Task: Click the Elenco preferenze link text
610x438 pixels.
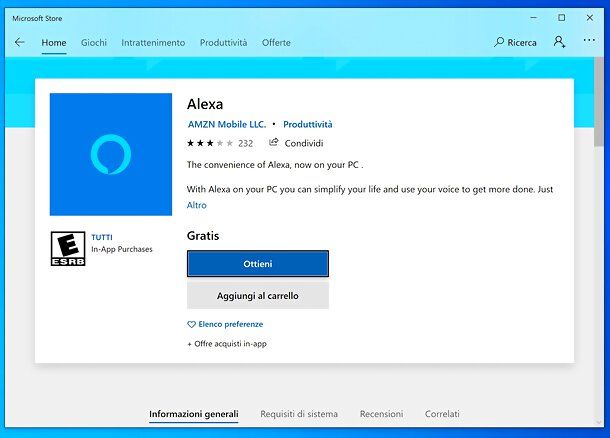Action: tap(231, 324)
